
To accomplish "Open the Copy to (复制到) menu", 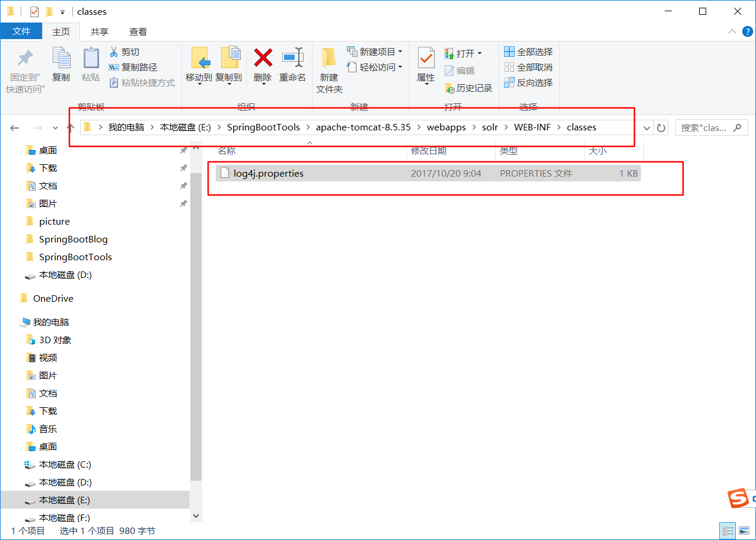I will pos(229,66).
